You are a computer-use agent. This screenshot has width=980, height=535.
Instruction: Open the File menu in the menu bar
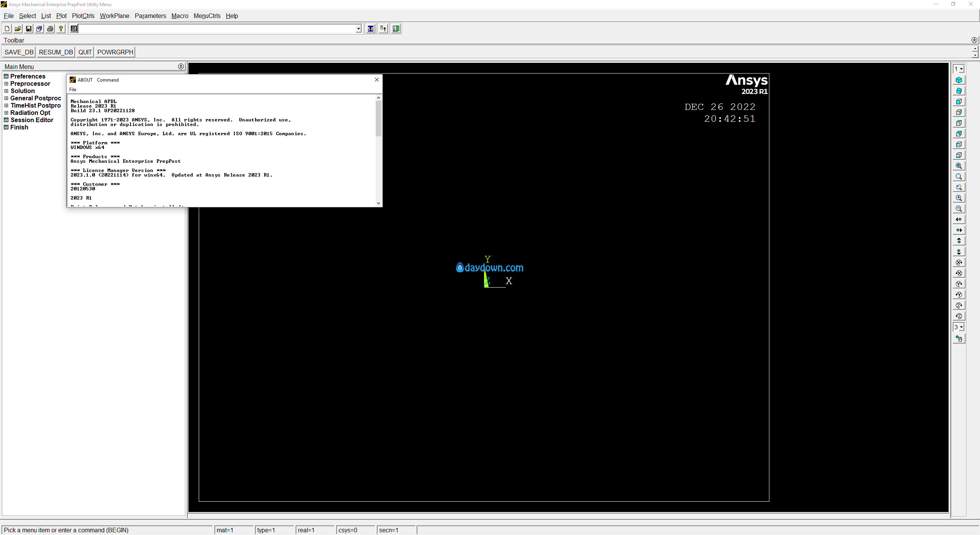pos(8,16)
